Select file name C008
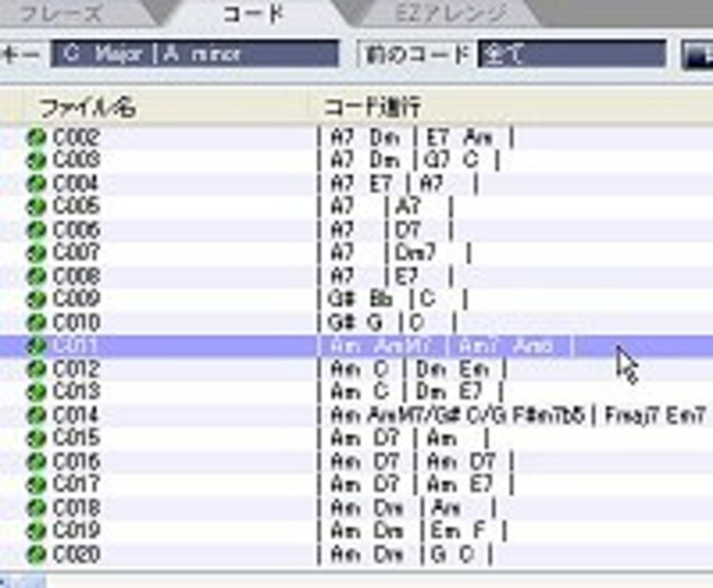Image resolution: width=713 pixels, height=588 pixels. pos(76,276)
